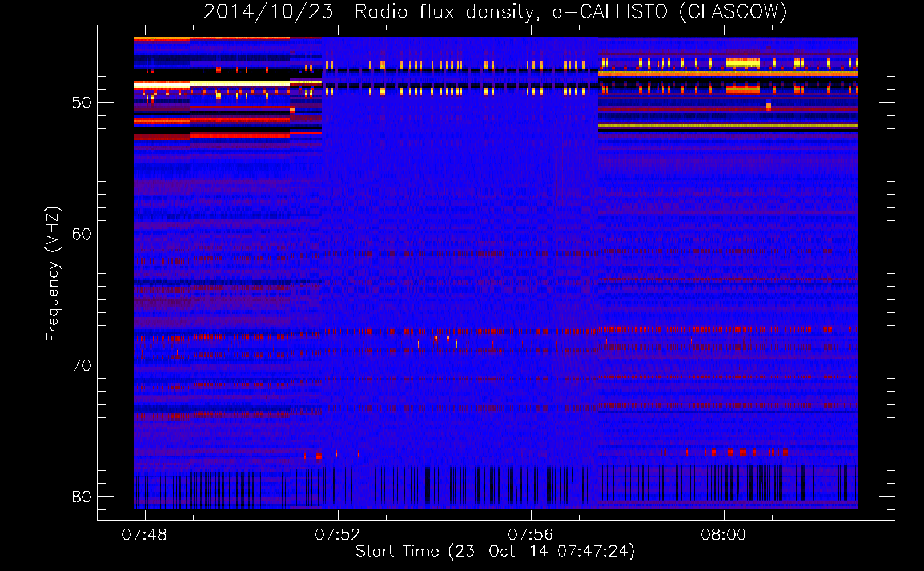
Task: Click the 60 frequency tick label
Action: (82, 234)
